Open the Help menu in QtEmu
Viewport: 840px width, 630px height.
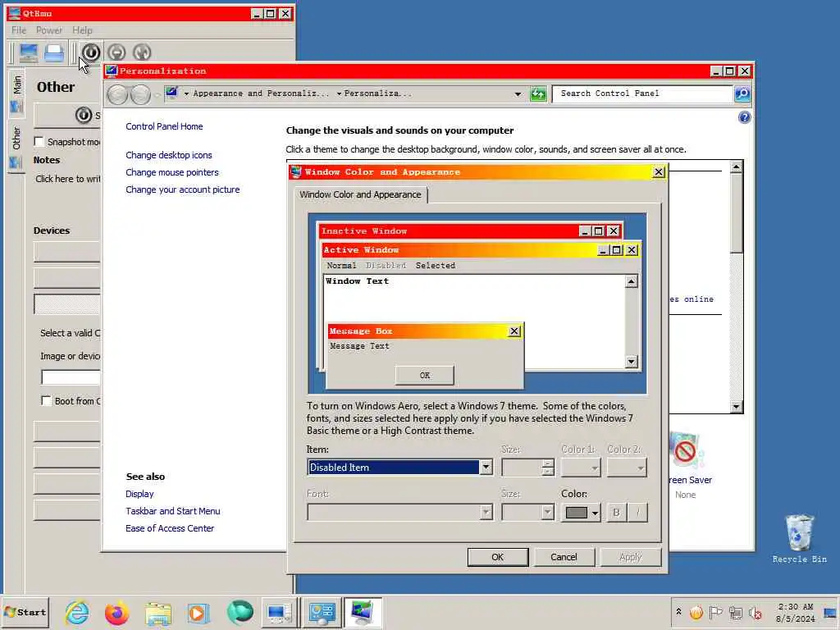[83, 30]
